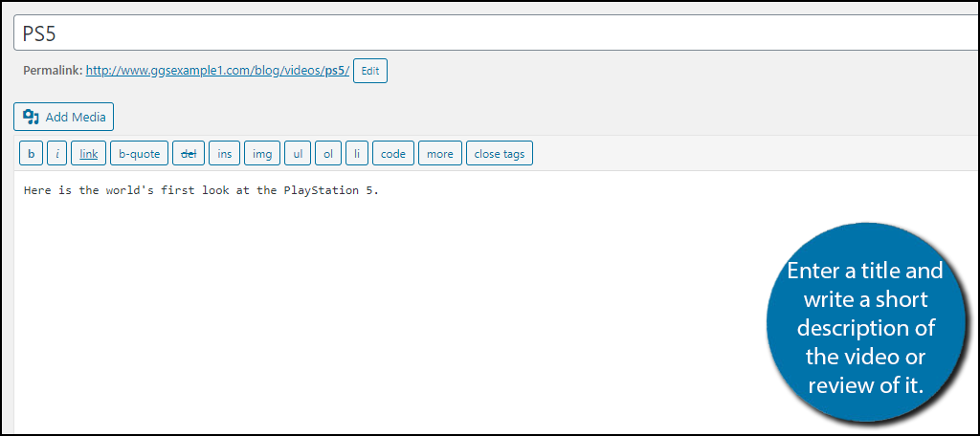Apply the ins inserted text tag
The image size is (980, 436).
coord(224,154)
